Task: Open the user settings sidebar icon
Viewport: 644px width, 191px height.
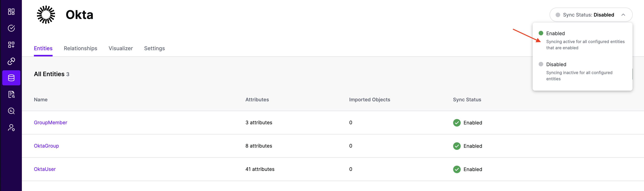Action: tap(11, 128)
